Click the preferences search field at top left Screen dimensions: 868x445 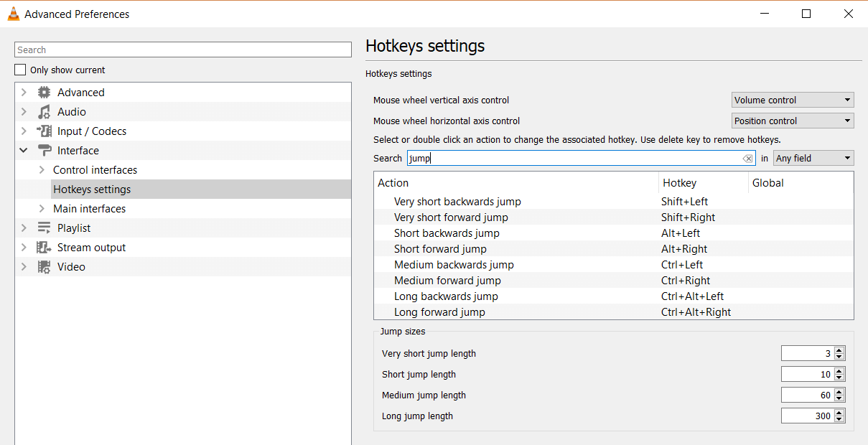(182, 50)
